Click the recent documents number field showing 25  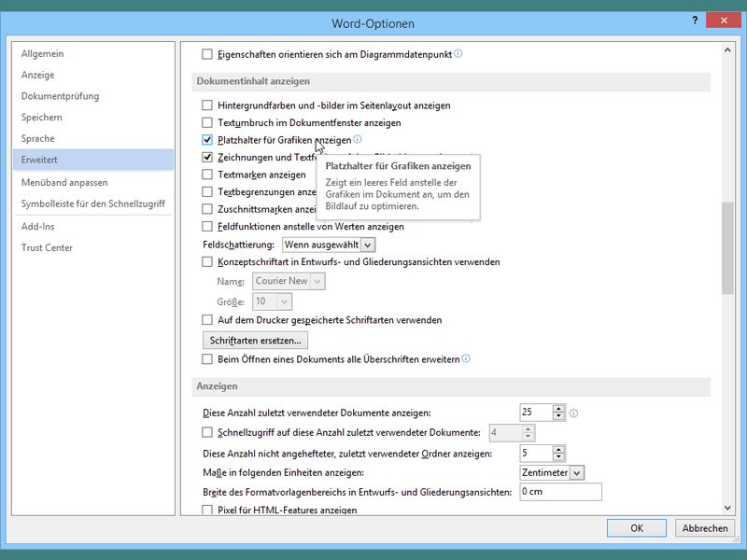[536, 413]
